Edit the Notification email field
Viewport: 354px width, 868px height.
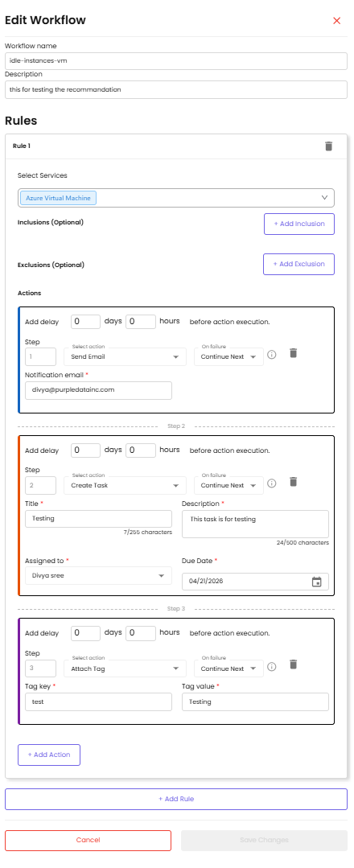[99, 389]
